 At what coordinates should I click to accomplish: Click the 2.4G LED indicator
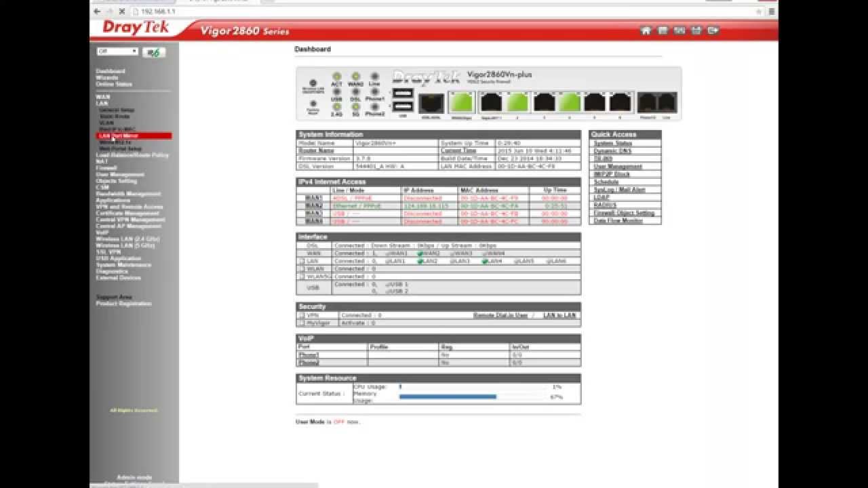336,106
